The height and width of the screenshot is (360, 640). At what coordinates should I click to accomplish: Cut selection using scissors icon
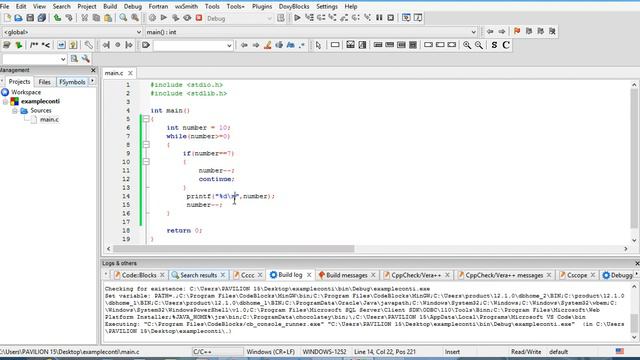click(x=84, y=18)
